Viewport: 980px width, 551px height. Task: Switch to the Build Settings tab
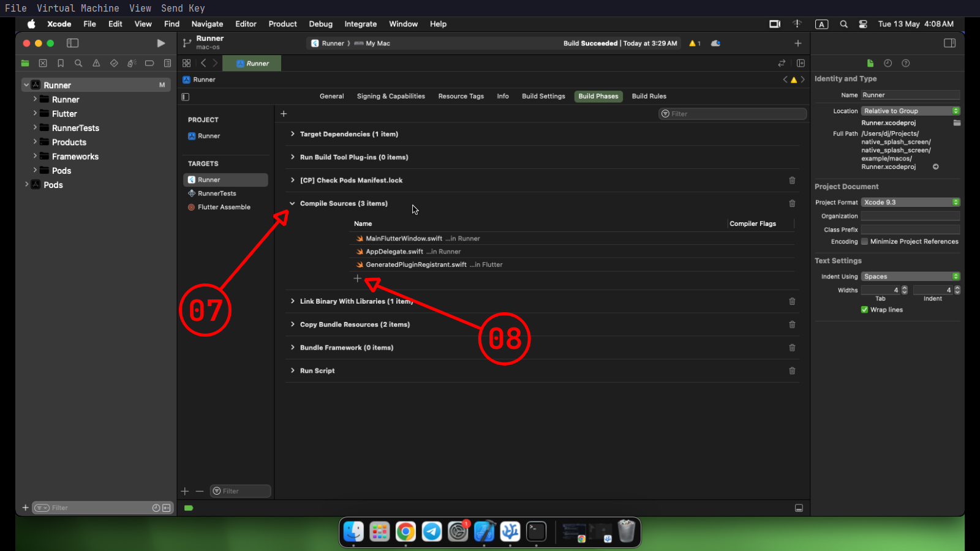(x=543, y=96)
